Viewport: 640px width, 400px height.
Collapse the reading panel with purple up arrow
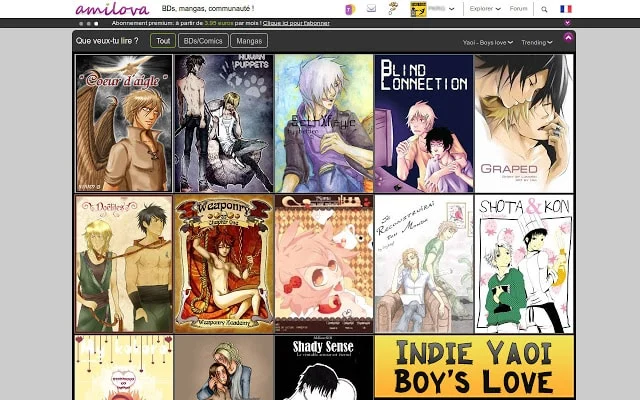click(568, 38)
